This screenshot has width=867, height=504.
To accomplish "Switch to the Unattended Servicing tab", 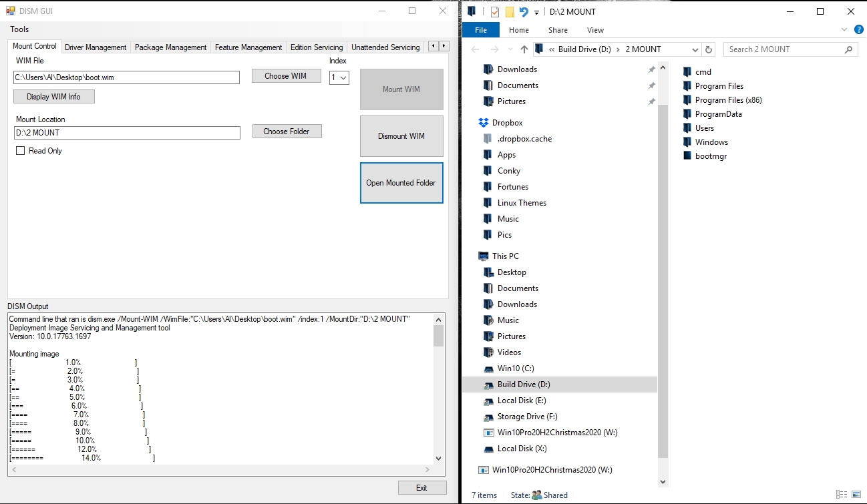I will (385, 47).
